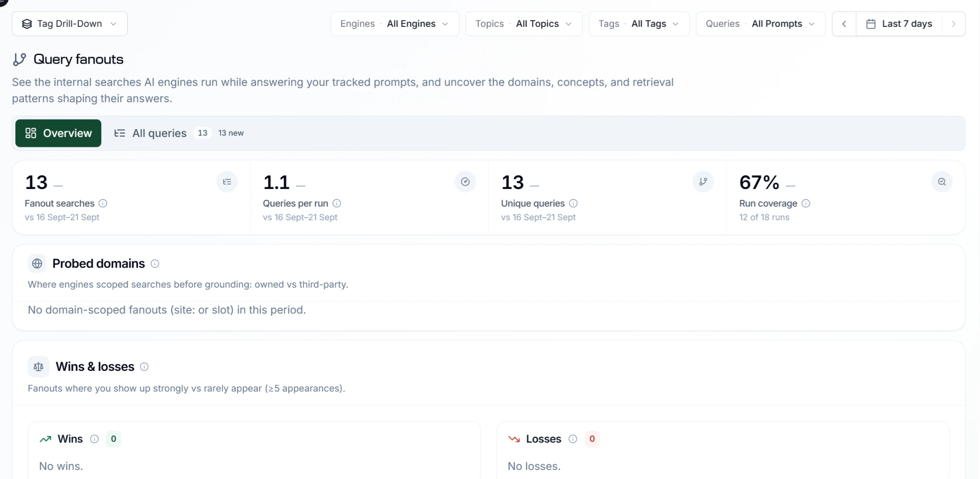Image resolution: width=980 pixels, height=479 pixels.
Task: Open the Tags filter dropdown
Action: [639, 24]
